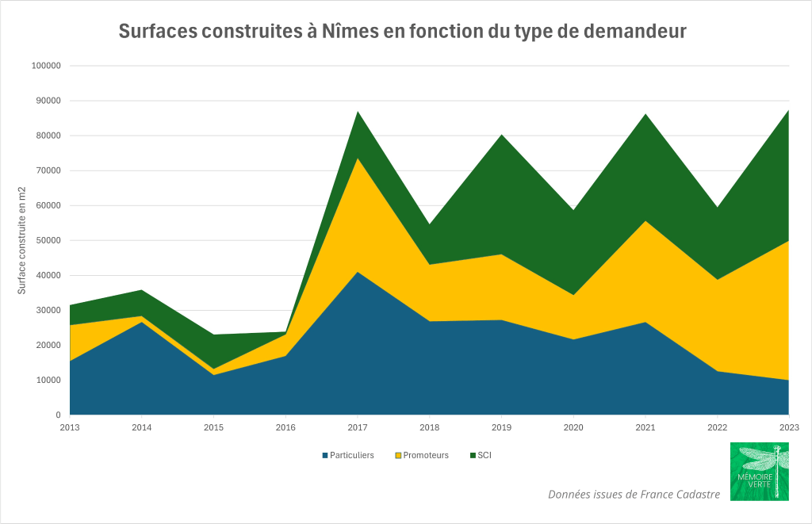812x524 pixels.
Task: Click the yellow Promoteurs area at 2023
Action: tap(781, 317)
